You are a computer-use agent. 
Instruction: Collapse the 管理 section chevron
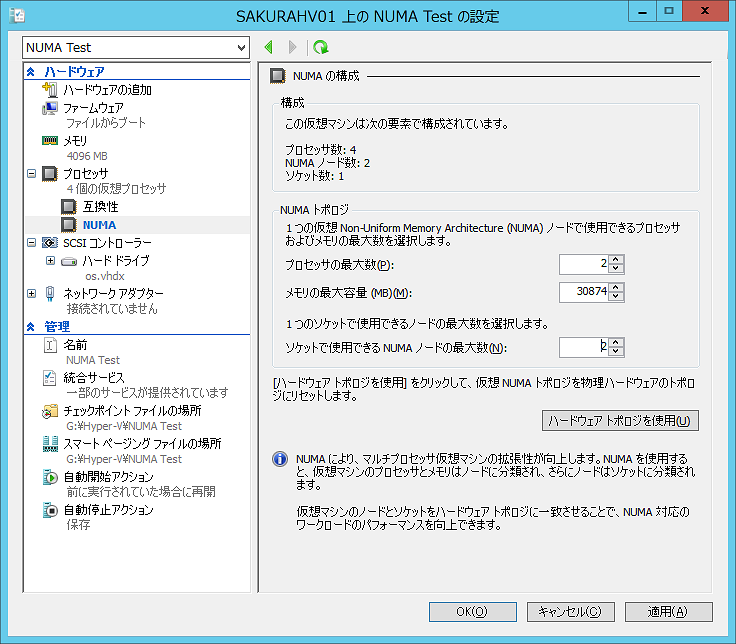[31, 327]
